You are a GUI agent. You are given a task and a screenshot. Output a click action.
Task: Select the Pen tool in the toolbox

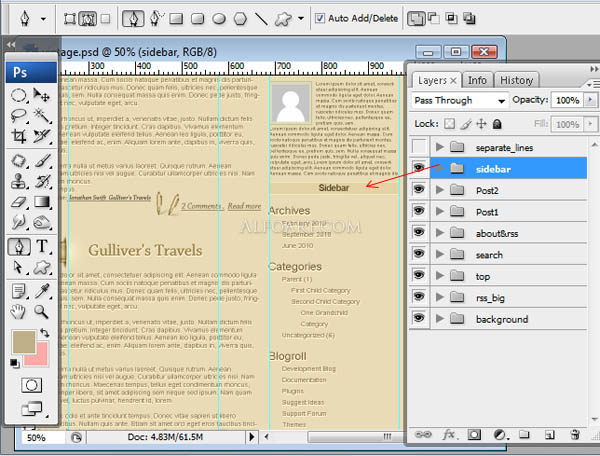[x=19, y=247]
